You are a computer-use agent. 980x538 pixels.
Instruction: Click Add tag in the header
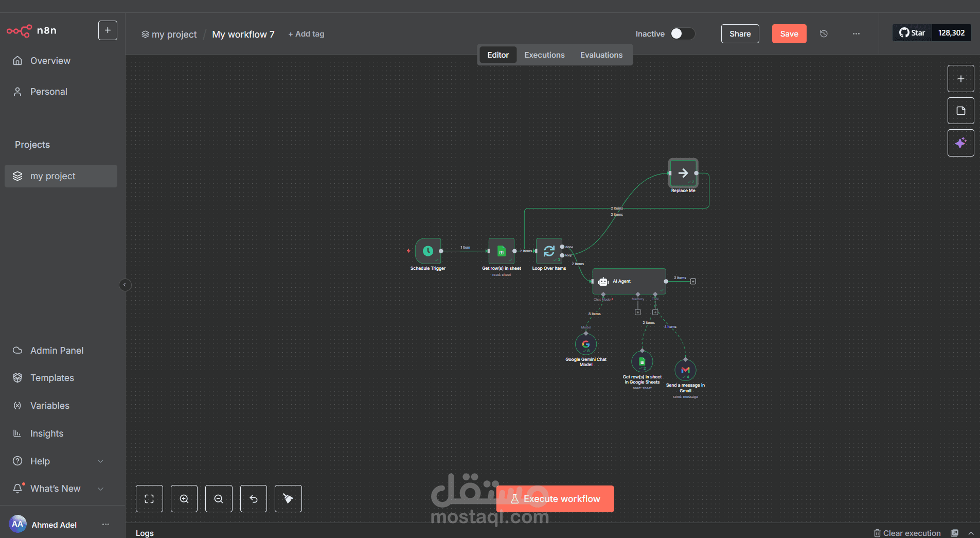[306, 34]
